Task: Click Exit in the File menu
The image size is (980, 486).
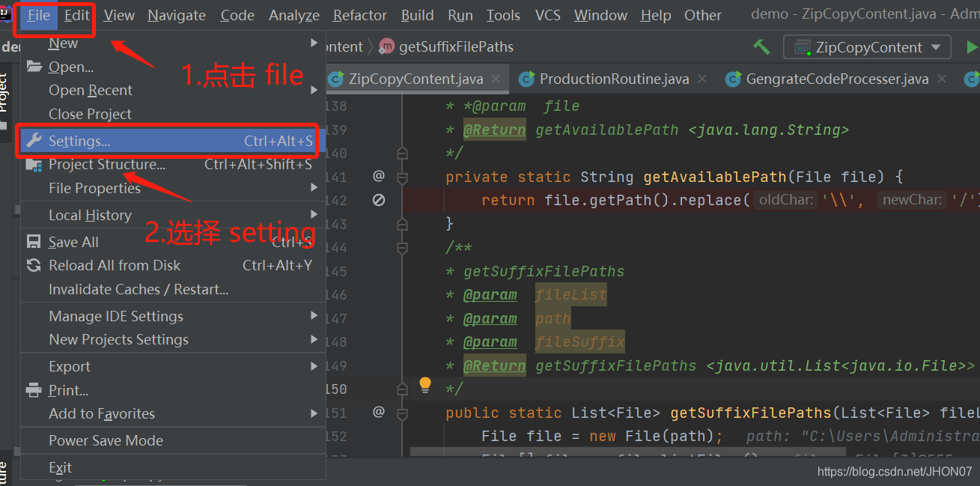Action: tap(173, 467)
